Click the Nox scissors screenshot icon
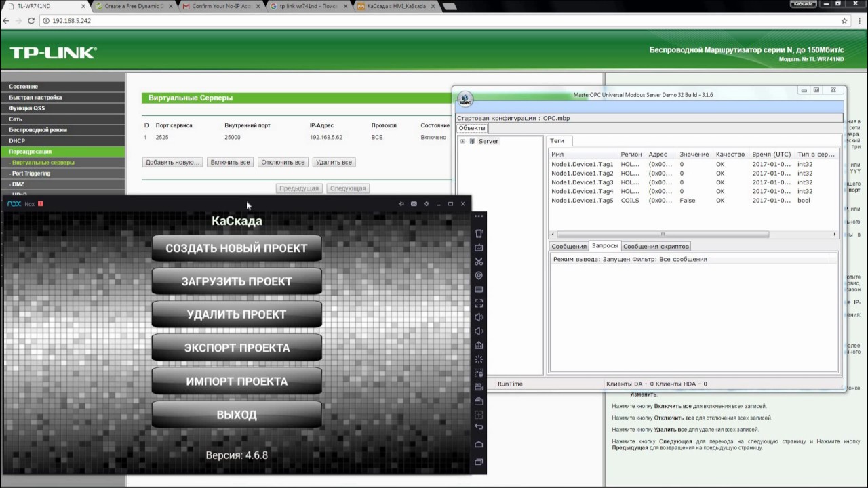Image resolution: width=868 pixels, height=488 pixels. coord(479,262)
